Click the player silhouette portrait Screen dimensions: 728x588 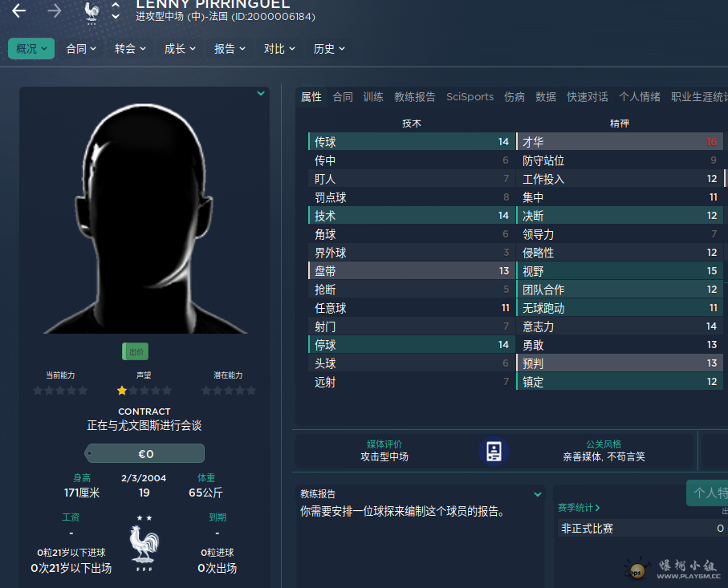tap(144, 221)
